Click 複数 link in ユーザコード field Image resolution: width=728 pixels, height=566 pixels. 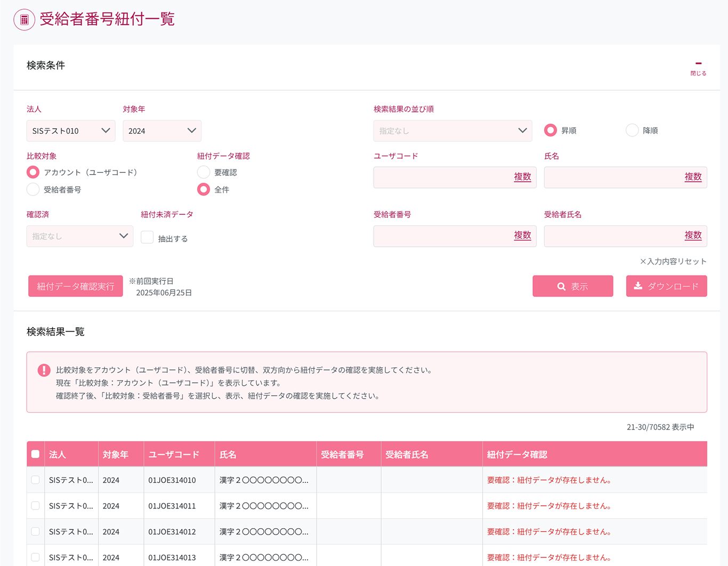522,177
